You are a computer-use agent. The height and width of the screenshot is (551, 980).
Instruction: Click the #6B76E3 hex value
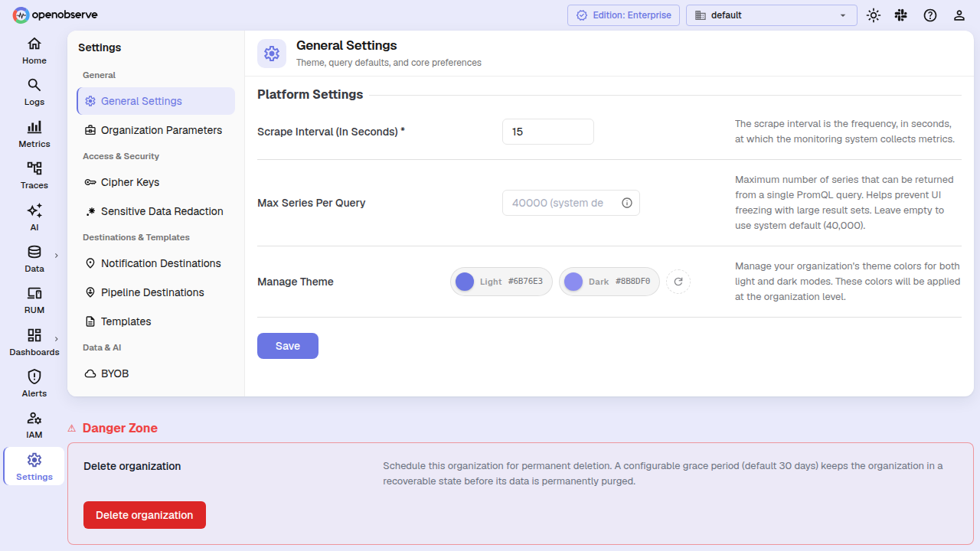coord(525,282)
